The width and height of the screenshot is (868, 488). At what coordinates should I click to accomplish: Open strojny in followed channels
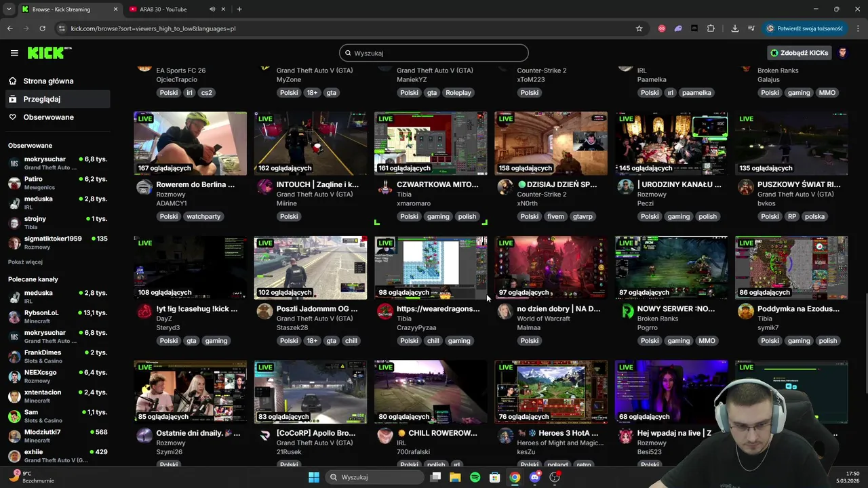(58, 223)
